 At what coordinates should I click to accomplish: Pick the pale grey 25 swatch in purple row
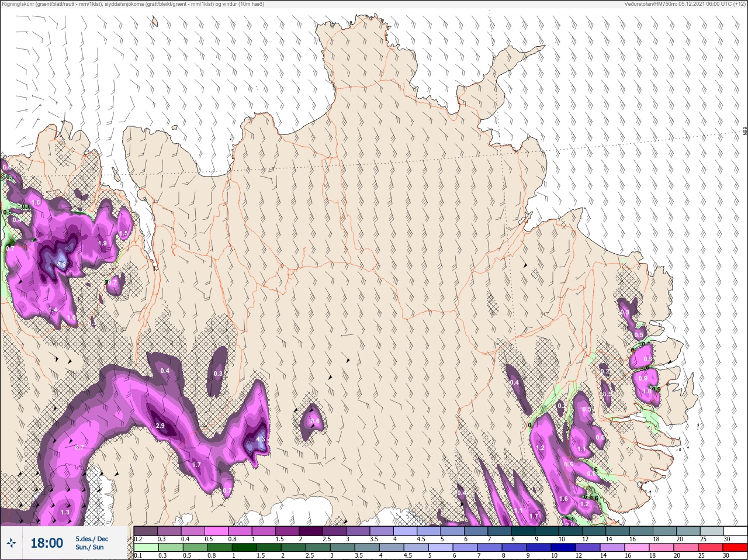tap(712, 531)
